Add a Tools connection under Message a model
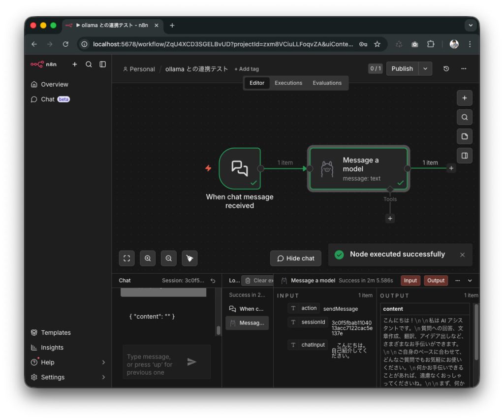The height and width of the screenshot is (420, 504). click(x=390, y=218)
